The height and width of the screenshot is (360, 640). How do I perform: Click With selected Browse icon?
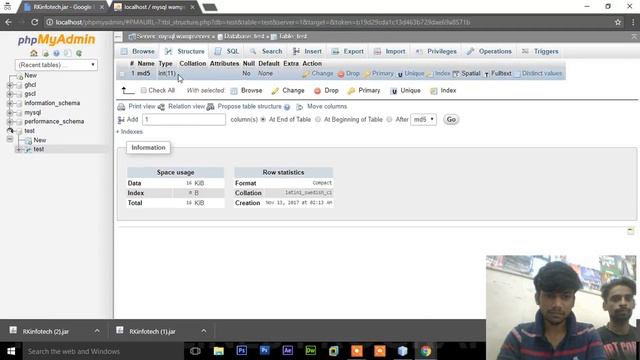click(x=234, y=91)
